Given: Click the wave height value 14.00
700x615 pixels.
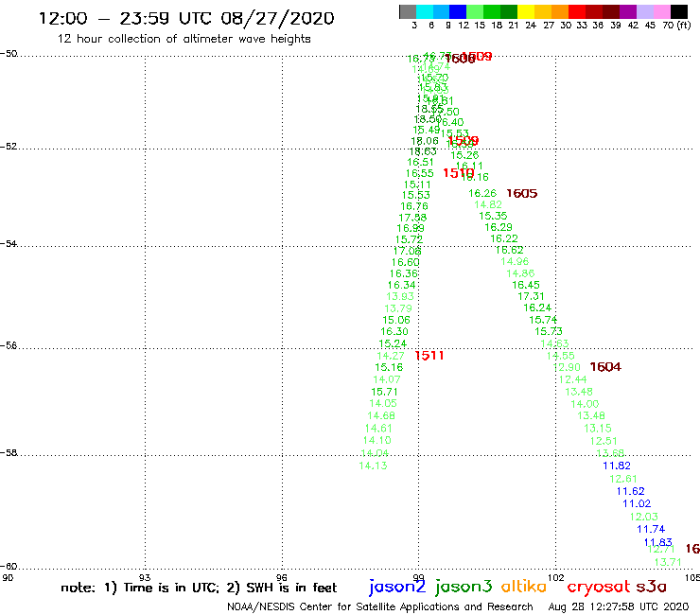Looking at the screenshot, I should point(585,404).
